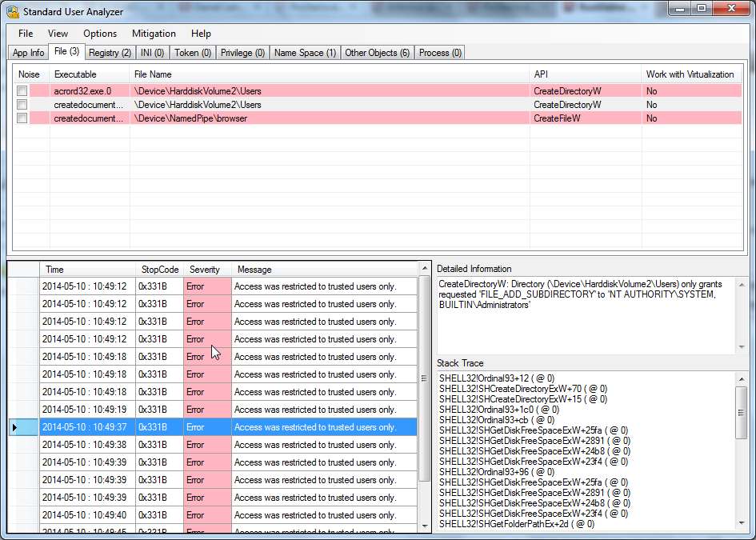Click the down arrow of the event log scrollbar
Image resolution: width=756 pixels, height=540 pixels.
424,526
